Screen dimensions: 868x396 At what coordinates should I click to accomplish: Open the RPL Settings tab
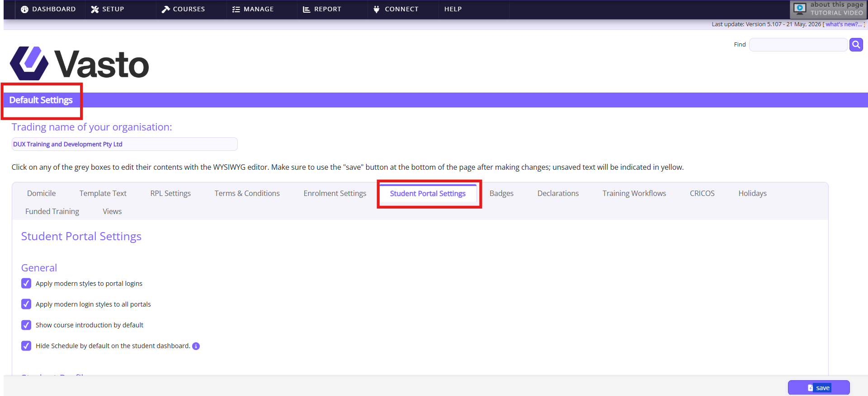[170, 193]
